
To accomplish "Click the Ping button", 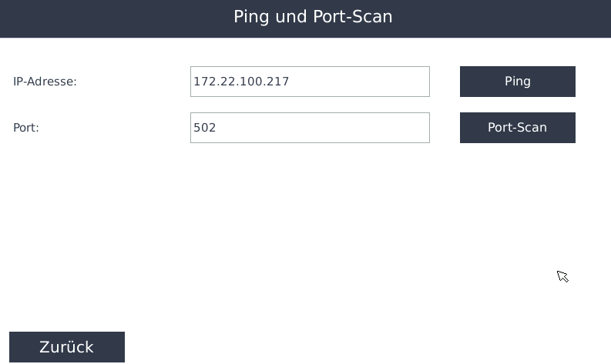I will point(517,82).
